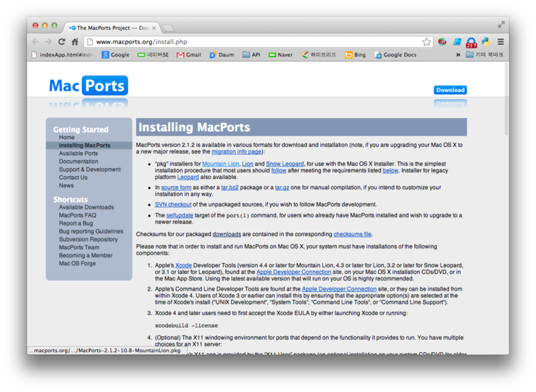Image resolution: width=536 pixels, height=392 pixels.
Task: Click the downloads link in Checksums sentence
Action: (227, 234)
